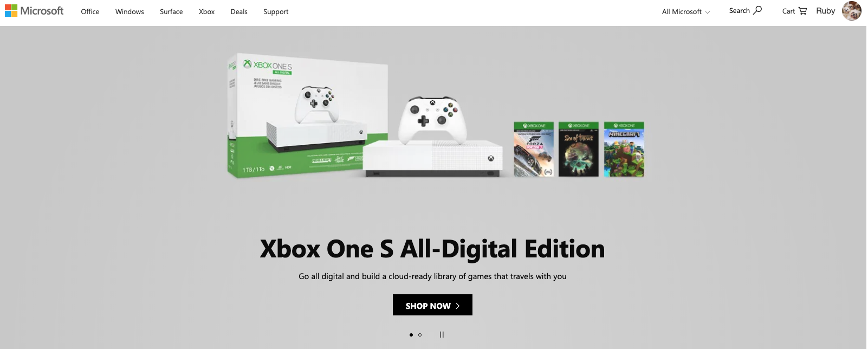This screenshot has width=868, height=349.
Task: Click the chevron next to All Microsoft
Action: (708, 12)
